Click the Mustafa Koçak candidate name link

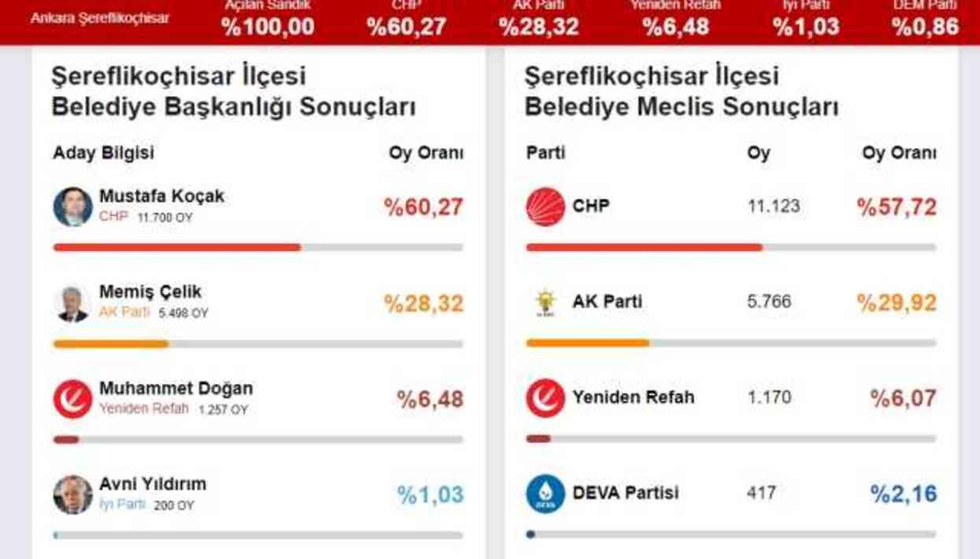(161, 194)
